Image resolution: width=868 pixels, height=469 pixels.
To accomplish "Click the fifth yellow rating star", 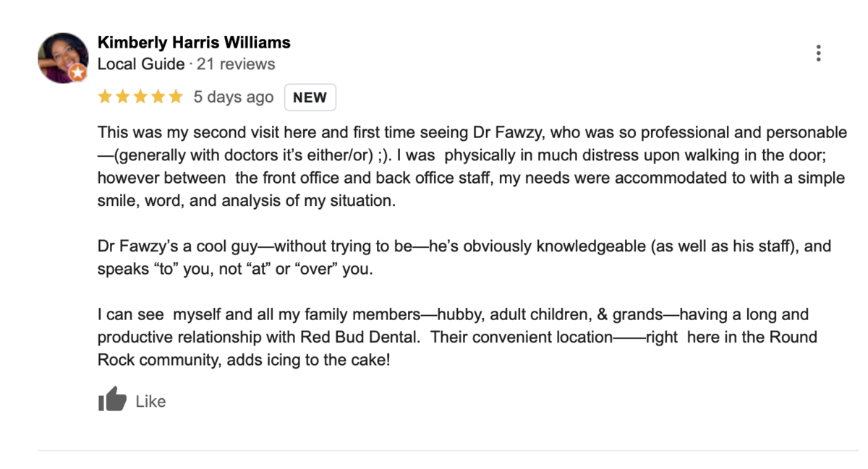I will (176, 97).
